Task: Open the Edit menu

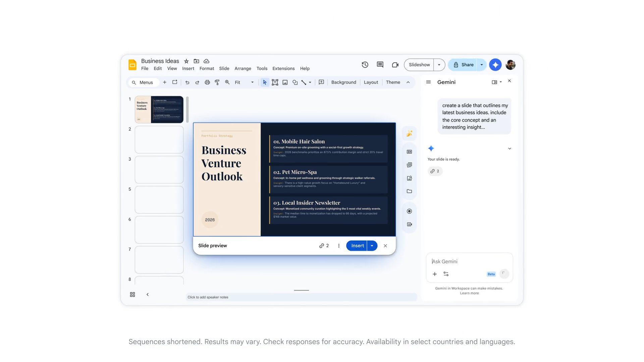Action: coord(158,68)
